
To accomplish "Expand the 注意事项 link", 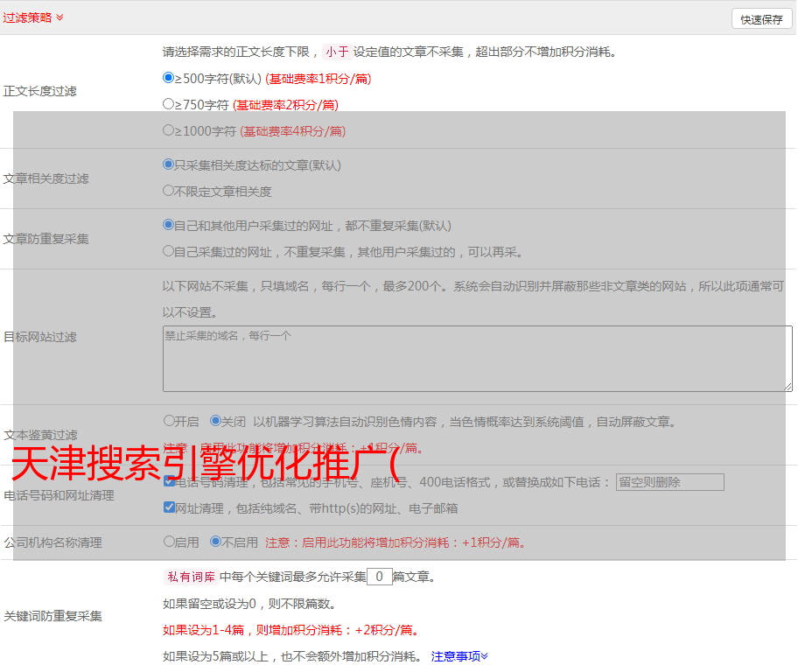I will click(459, 655).
